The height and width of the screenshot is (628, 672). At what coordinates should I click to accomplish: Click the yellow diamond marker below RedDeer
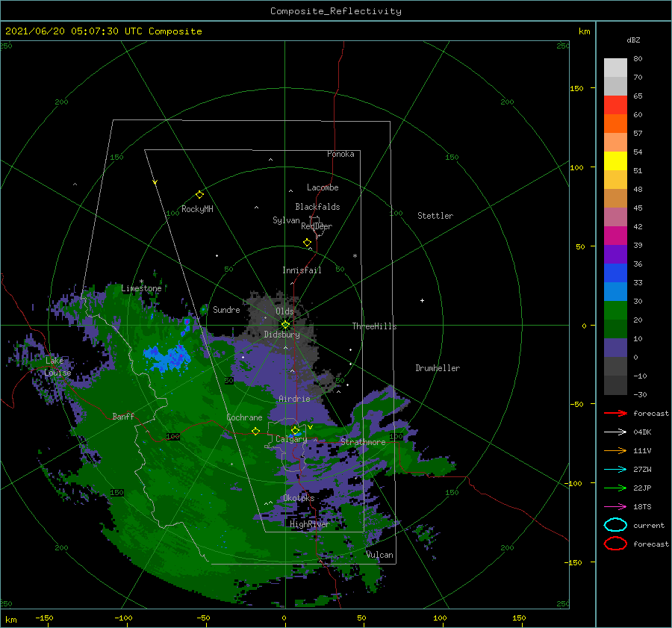308,243
